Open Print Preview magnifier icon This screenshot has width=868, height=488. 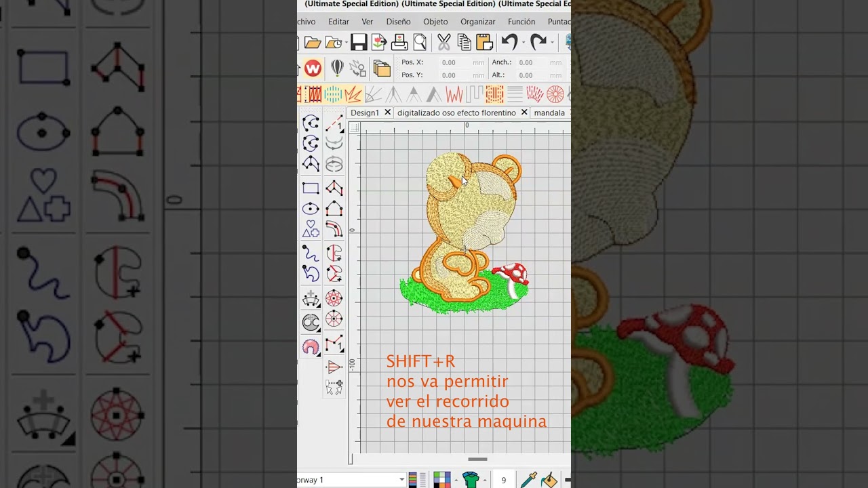coord(420,43)
